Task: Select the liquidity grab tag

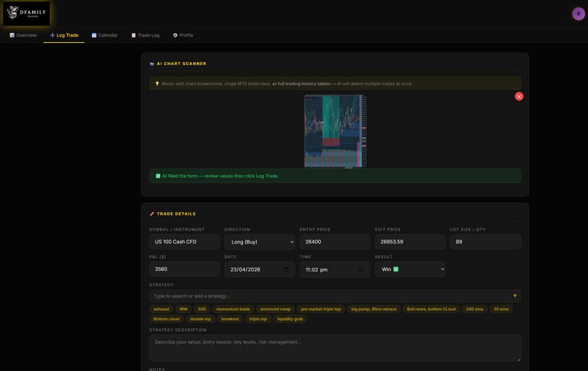Action: tap(290, 319)
